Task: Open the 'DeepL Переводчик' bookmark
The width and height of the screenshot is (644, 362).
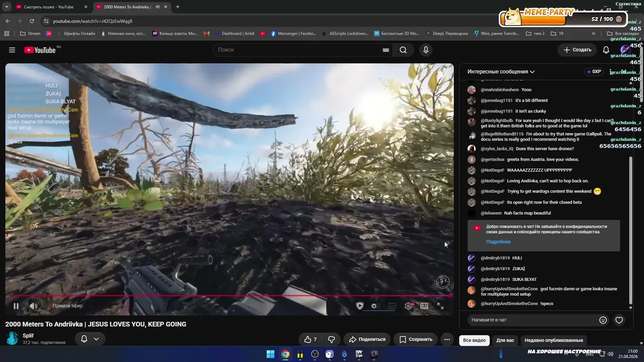Action: click(447, 34)
